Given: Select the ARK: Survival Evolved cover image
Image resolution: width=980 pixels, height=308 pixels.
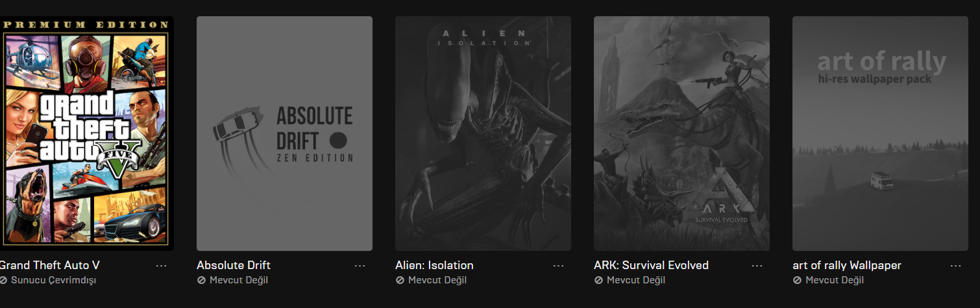Looking at the screenshot, I should (x=681, y=134).
